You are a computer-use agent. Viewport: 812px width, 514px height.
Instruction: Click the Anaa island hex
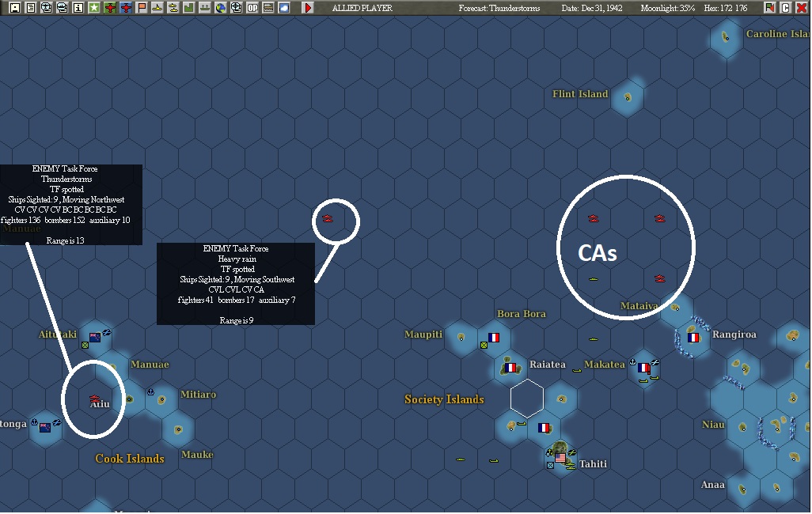pyautogui.click(x=742, y=489)
